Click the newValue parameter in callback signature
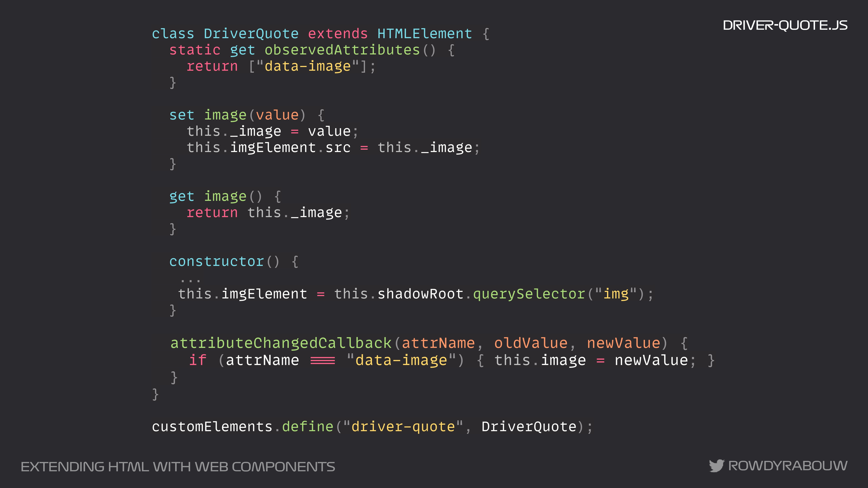868x488 pixels. pos(623,343)
